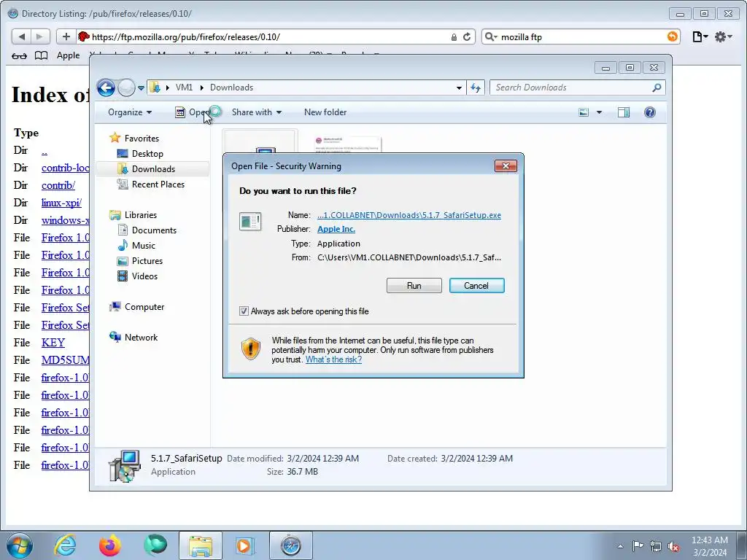747x560 pixels.
Task: Reload the page in Safari
Action: click(x=467, y=36)
